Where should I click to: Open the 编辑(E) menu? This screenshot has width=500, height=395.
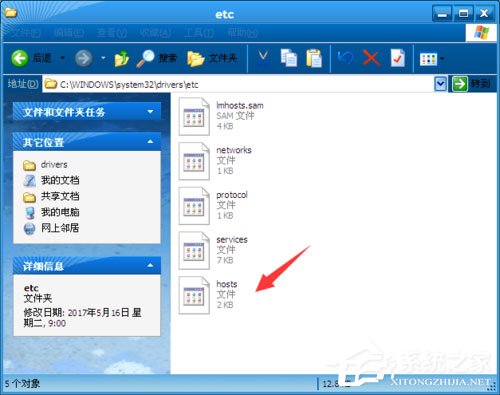[x=68, y=33]
